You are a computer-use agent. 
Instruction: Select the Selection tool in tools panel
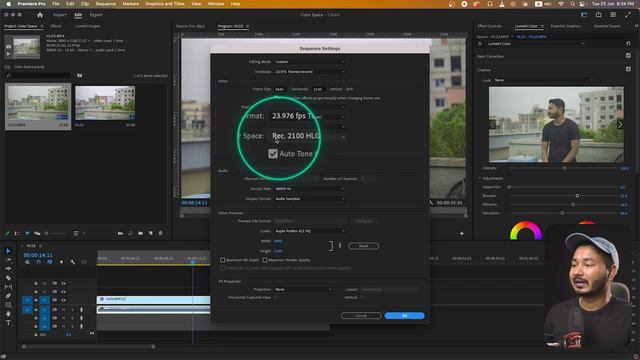click(x=8, y=251)
